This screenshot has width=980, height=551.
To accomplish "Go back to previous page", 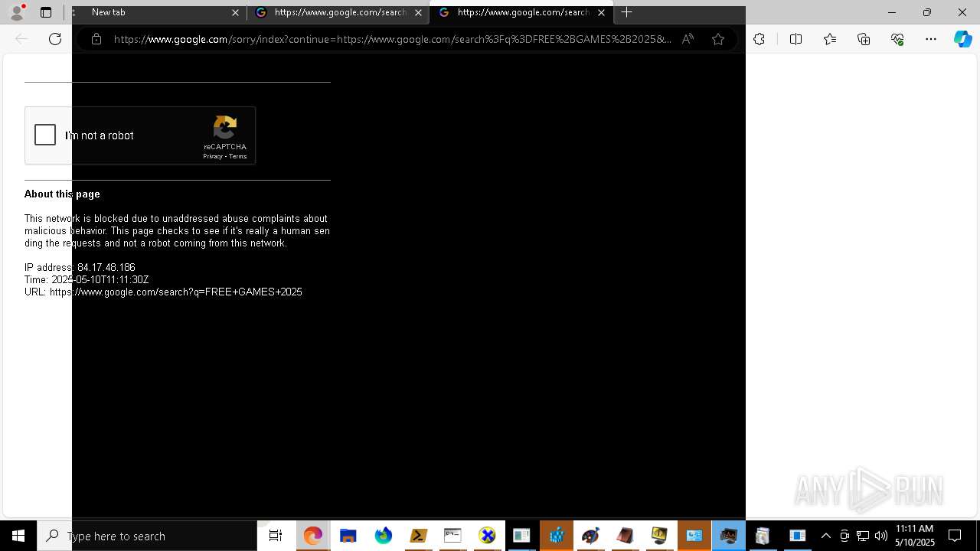I will coord(21,39).
